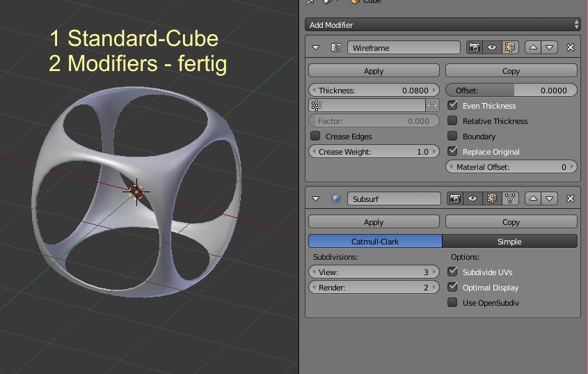
Task: Toggle Subsurf edit mode display icon
Action: (x=491, y=198)
